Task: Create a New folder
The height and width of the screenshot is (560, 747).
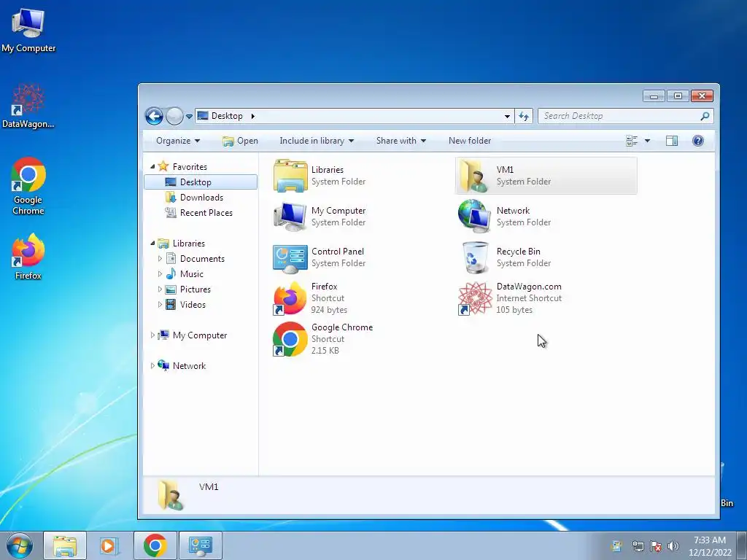Action: tap(469, 141)
